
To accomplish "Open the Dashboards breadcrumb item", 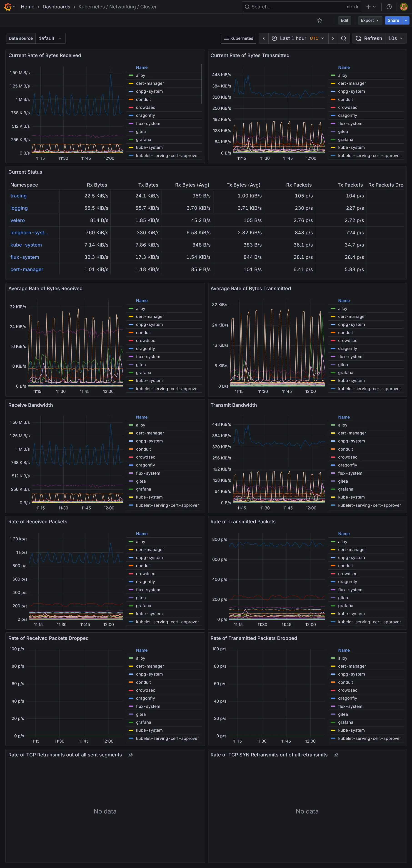I will coord(56,7).
